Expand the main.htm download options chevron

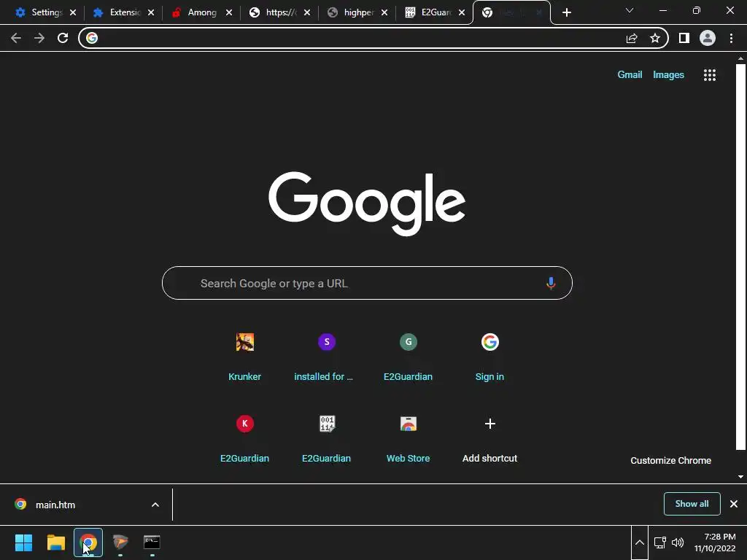[x=155, y=505]
